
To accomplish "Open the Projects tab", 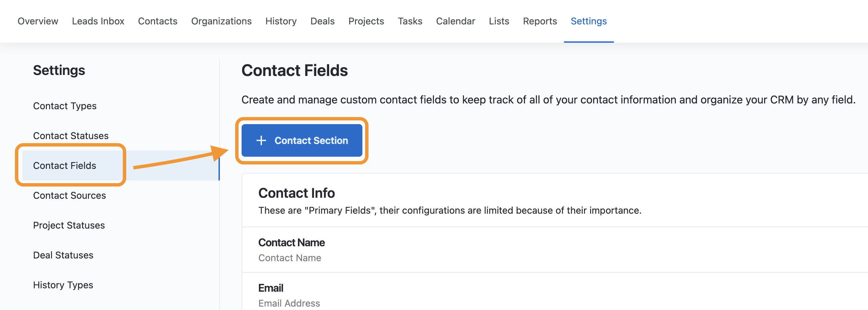I will (x=366, y=21).
